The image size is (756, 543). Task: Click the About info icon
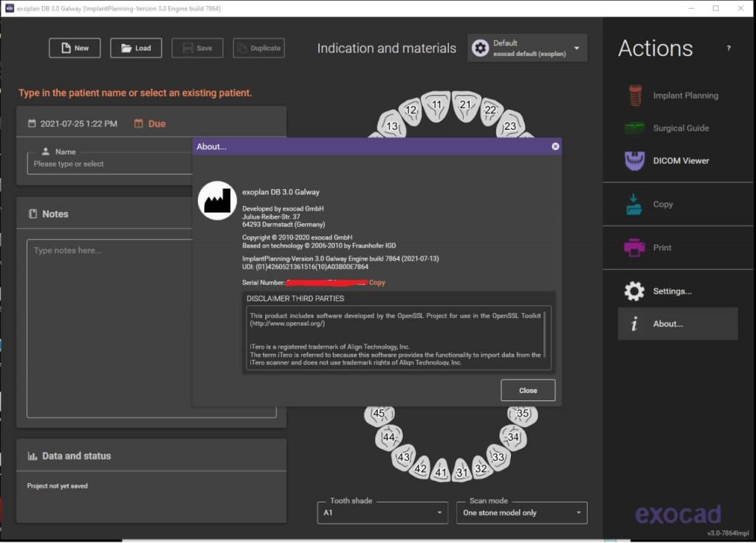(634, 324)
